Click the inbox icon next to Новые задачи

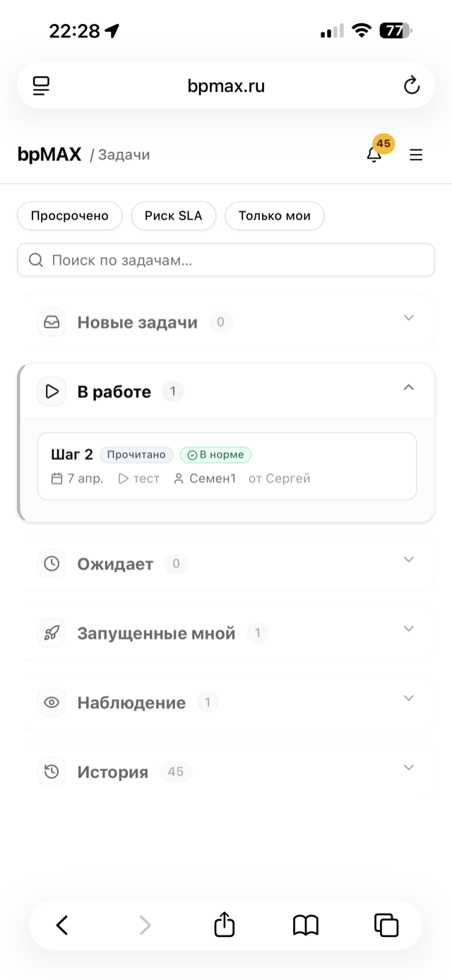coord(52,321)
